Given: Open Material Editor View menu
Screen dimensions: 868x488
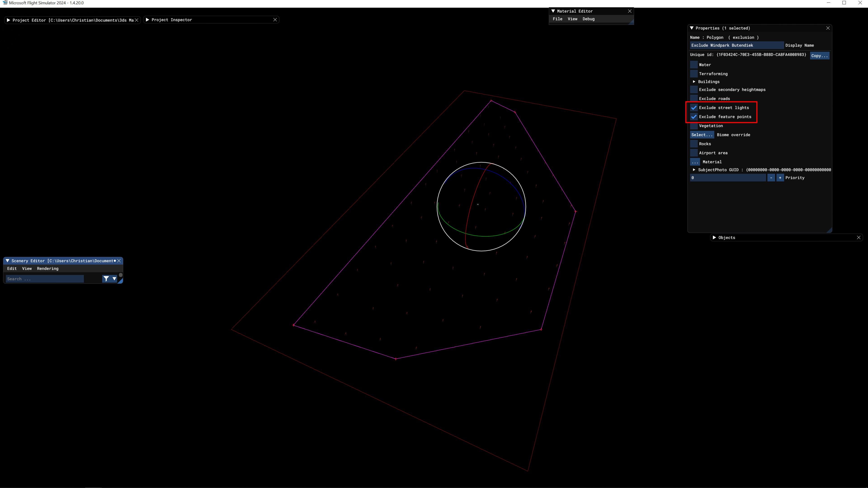Looking at the screenshot, I should point(573,19).
